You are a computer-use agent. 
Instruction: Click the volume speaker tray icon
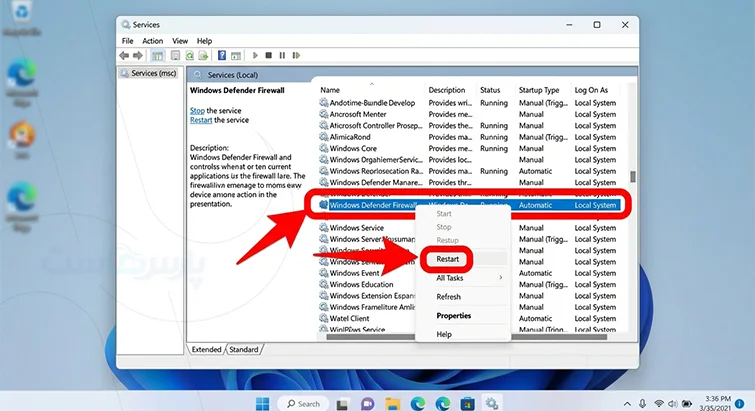(673, 404)
